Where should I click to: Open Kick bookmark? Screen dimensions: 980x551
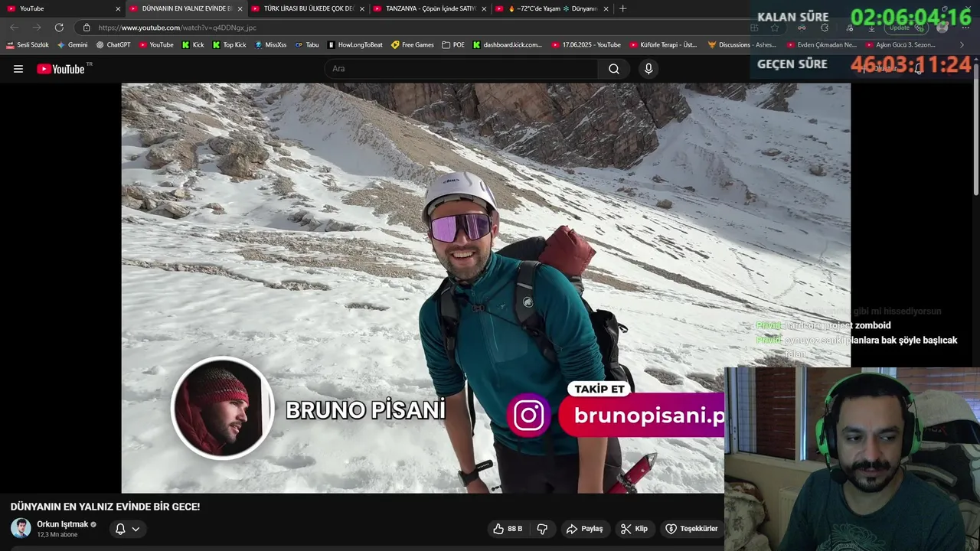pyautogui.click(x=193, y=45)
